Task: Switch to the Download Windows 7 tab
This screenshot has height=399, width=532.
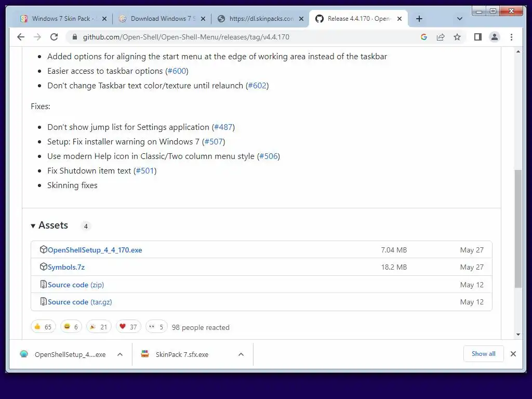Action: tap(161, 19)
